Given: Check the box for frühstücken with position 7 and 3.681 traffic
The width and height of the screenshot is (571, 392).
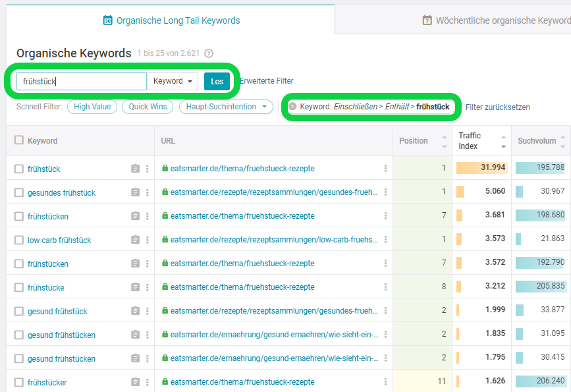Looking at the screenshot, I should click(x=19, y=216).
